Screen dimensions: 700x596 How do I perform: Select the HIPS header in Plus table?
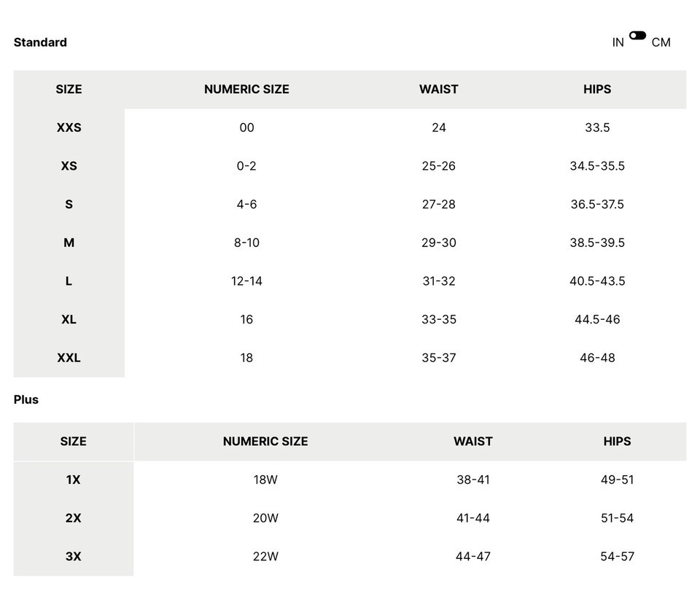click(617, 442)
